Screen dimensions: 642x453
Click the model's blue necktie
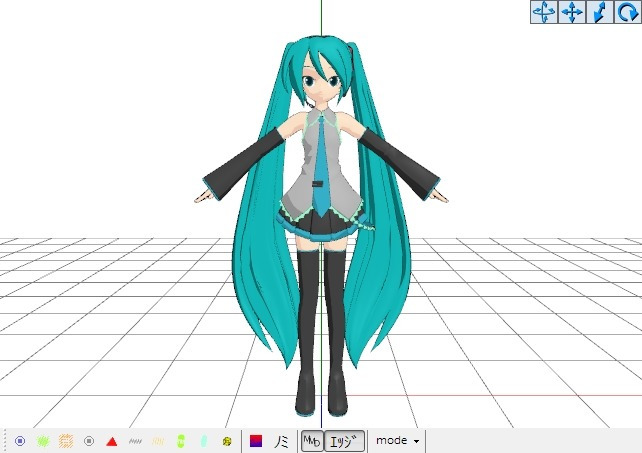[321, 166]
